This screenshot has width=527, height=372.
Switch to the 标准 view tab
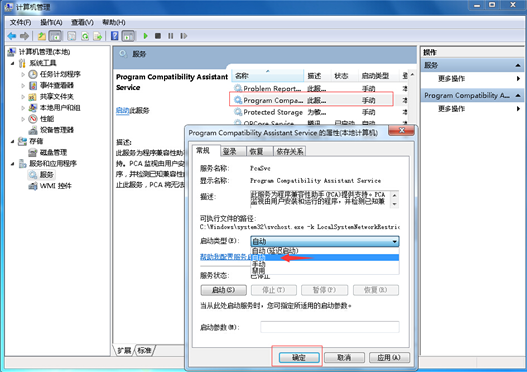(x=145, y=350)
